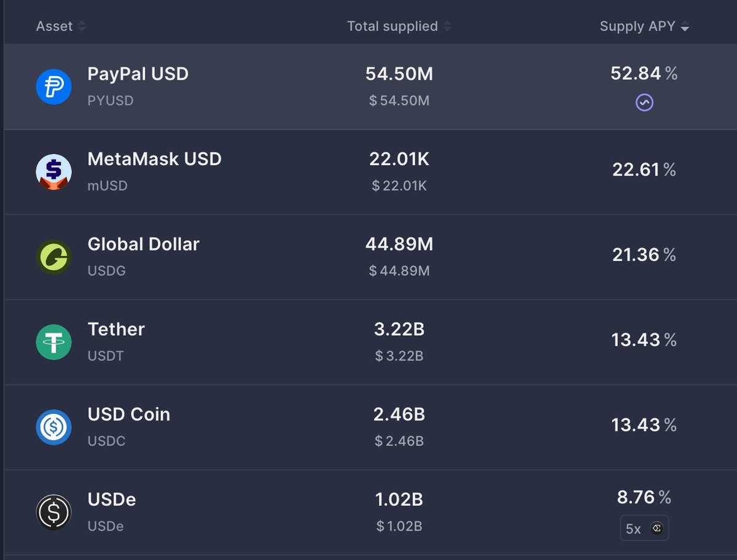Screen dimensions: 737x560
Task: Click the USDe 1.02B total supplied
Action: [x=399, y=500]
